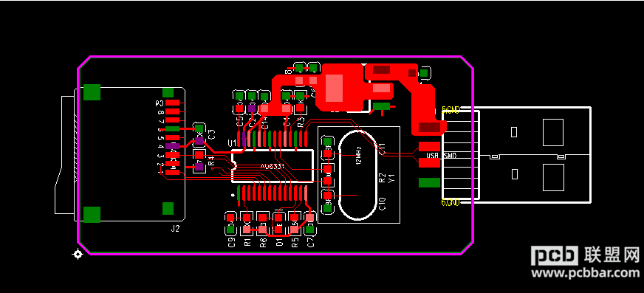Viewport: 644px width, 293px height.
Task: Click the J2 card socket designator
Action: tap(175, 229)
